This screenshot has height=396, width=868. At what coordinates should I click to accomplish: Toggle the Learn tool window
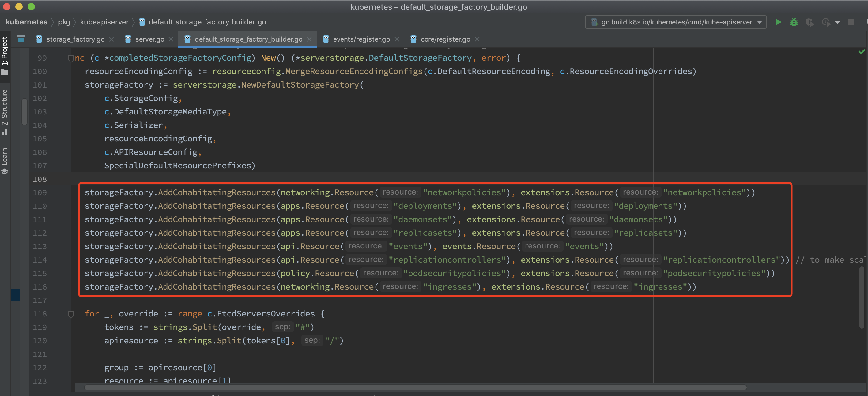(5, 161)
